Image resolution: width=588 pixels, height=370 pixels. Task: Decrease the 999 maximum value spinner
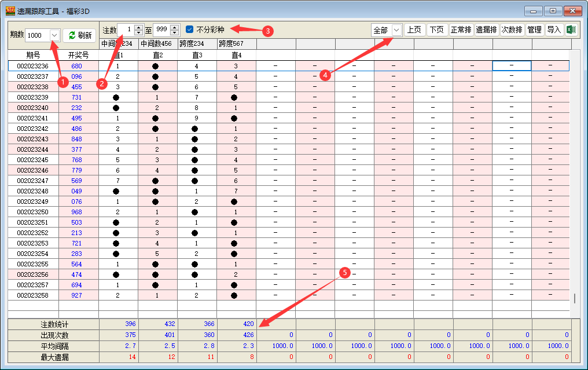coord(174,32)
